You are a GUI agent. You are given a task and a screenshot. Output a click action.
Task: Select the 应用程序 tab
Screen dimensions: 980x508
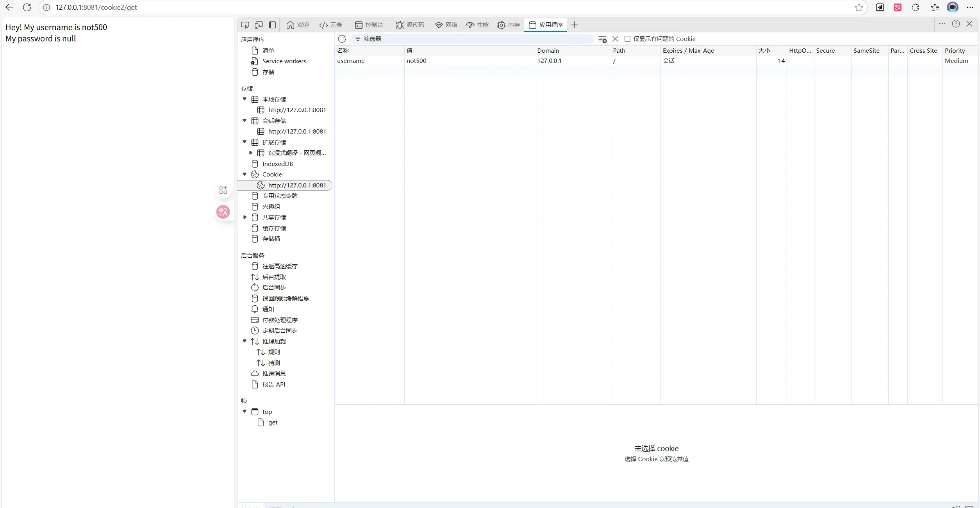[x=546, y=25]
